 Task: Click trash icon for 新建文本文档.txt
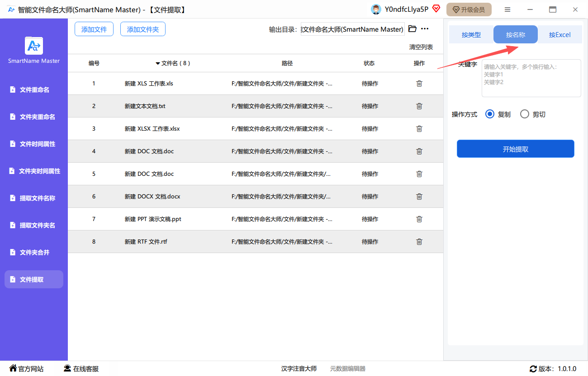pyautogui.click(x=419, y=106)
